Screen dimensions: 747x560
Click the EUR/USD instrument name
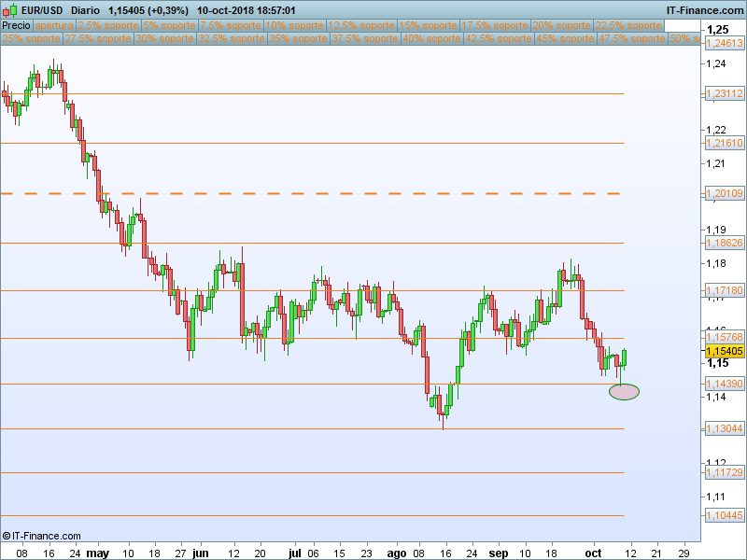pyautogui.click(x=42, y=10)
